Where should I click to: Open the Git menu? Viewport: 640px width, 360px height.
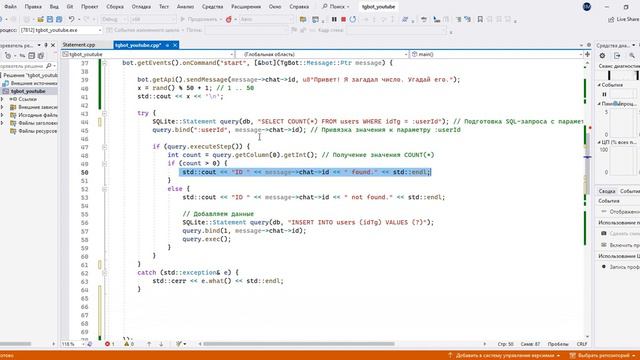click(x=70, y=7)
